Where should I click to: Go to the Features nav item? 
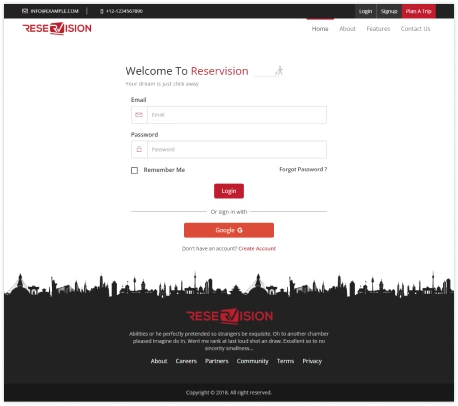coord(378,29)
